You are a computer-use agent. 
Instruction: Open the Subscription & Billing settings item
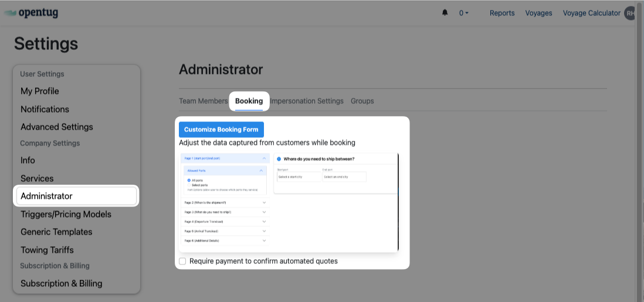(61, 283)
